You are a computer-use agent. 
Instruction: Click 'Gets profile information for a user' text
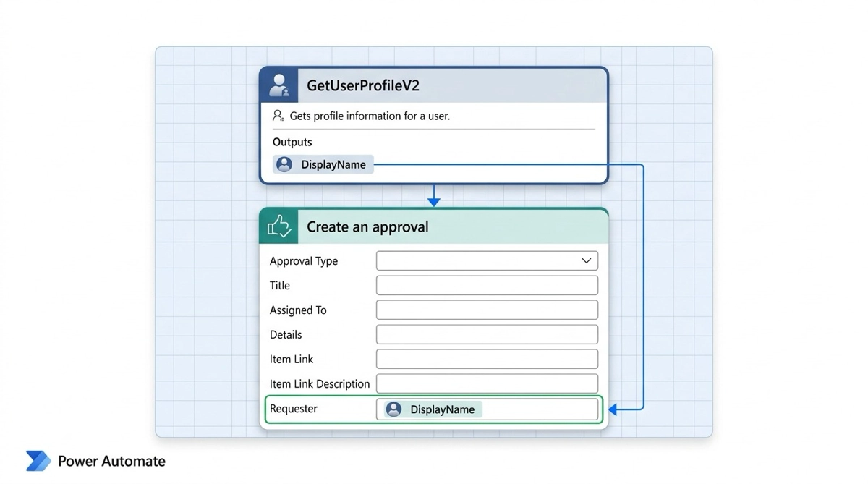point(370,116)
